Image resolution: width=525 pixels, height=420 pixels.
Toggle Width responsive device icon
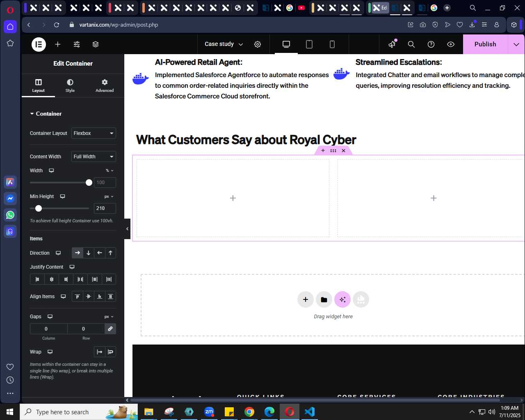point(51,171)
